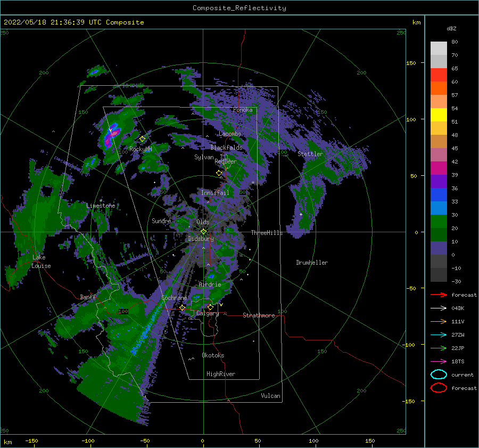Click the yellow diamond marker below RedDeer
Viewport: 479px width, 448px height.
click(219, 173)
